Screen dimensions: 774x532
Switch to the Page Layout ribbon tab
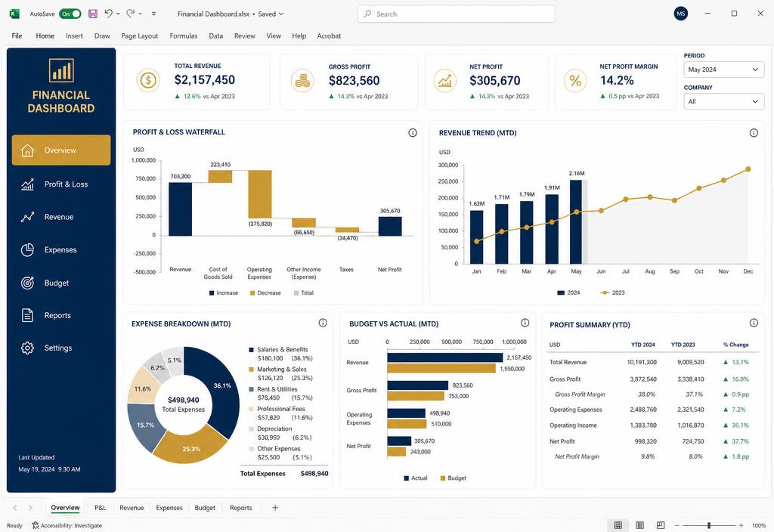click(140, 36)
